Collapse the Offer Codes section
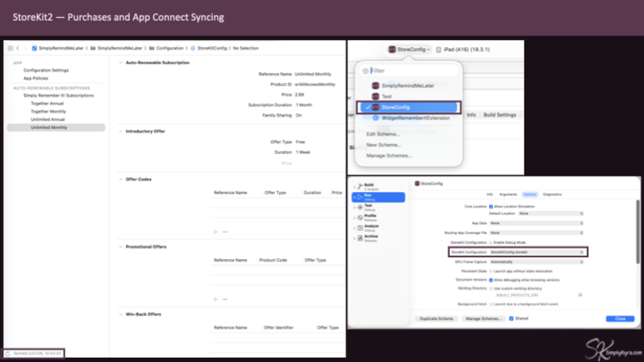644x362 pixels. point(121,179)
